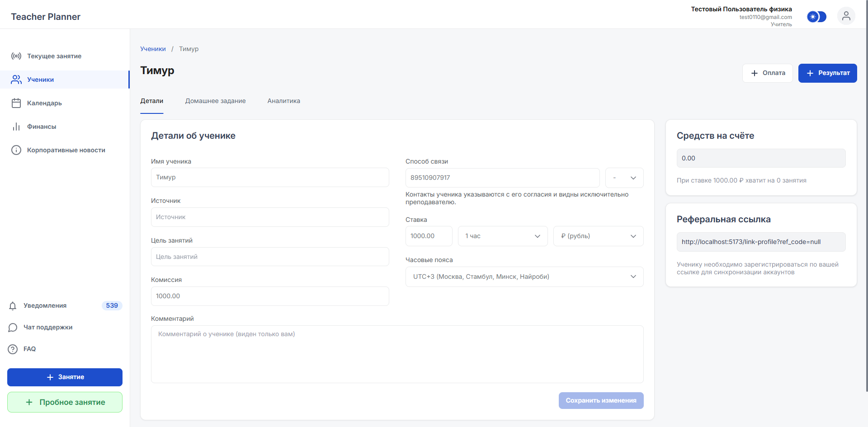
Task: Click the Ученики breadcrumb link
Action: click(x=153, y=49)
